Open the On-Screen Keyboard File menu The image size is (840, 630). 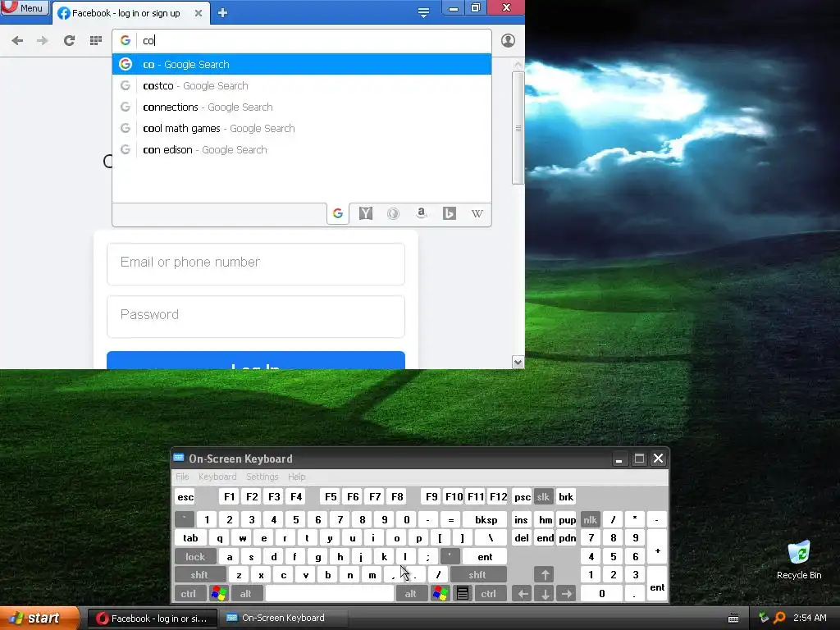182,477
